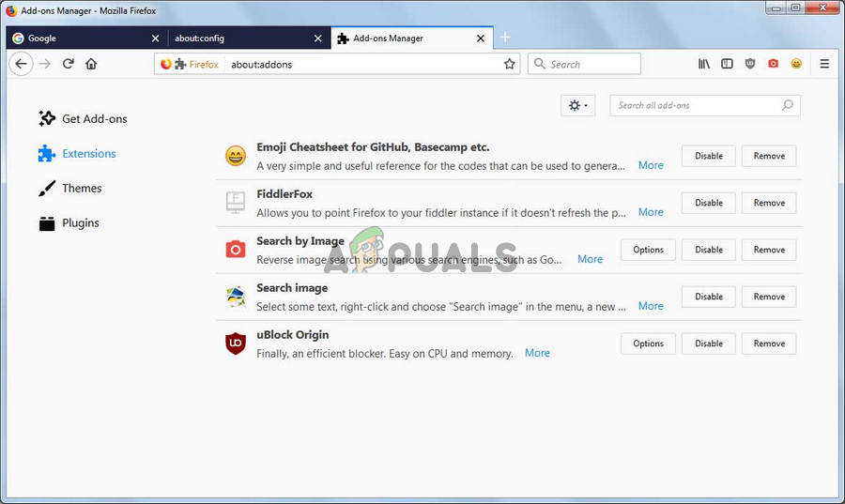Focus the Search all add-ons field
This screenshot has height=504, width=845.
(705, 105)
